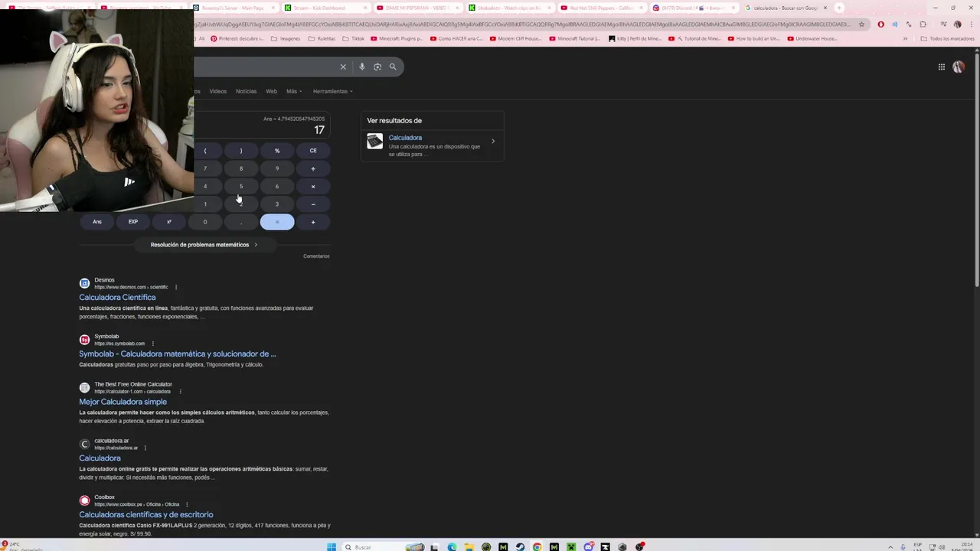980x551 pixels.
Task: Click the Comentarios feedback link
Action: [x=316, y=256]
